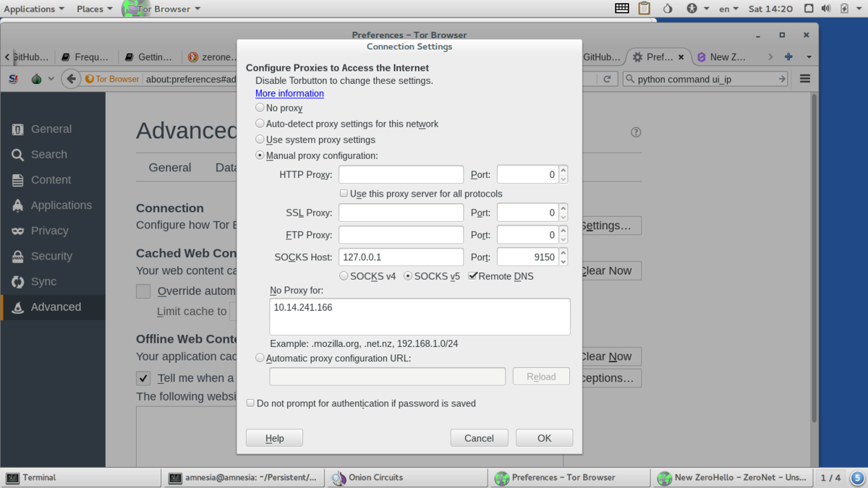Viewport: 868px width, 488px height.
Task: Click the preferences help question mark icon
Action: click(636, 132)
